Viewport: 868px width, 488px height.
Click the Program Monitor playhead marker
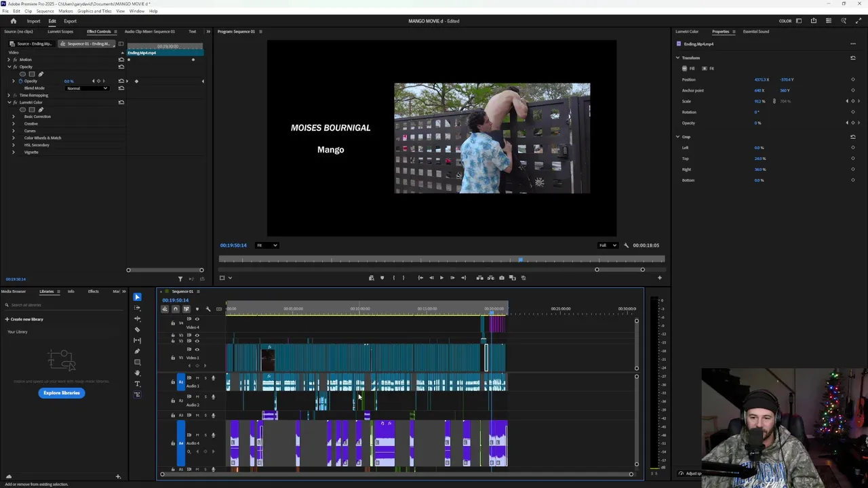(520, 260)
